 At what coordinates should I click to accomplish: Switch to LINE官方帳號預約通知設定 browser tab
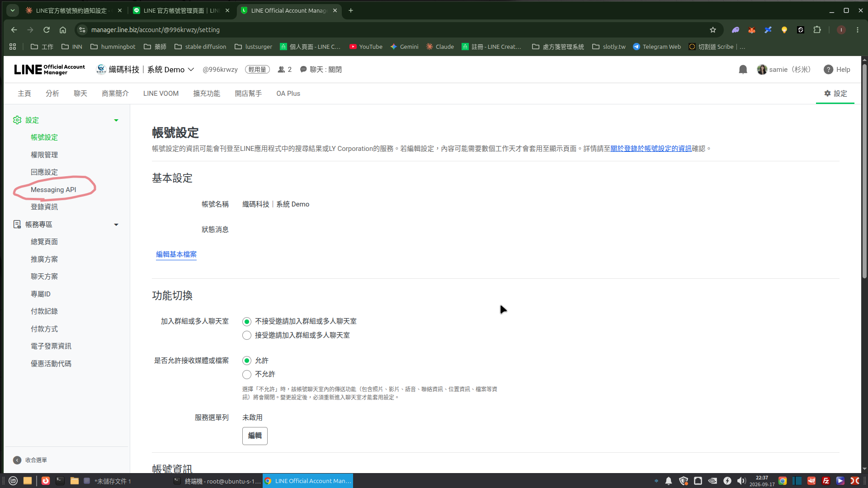click(72, 10)
